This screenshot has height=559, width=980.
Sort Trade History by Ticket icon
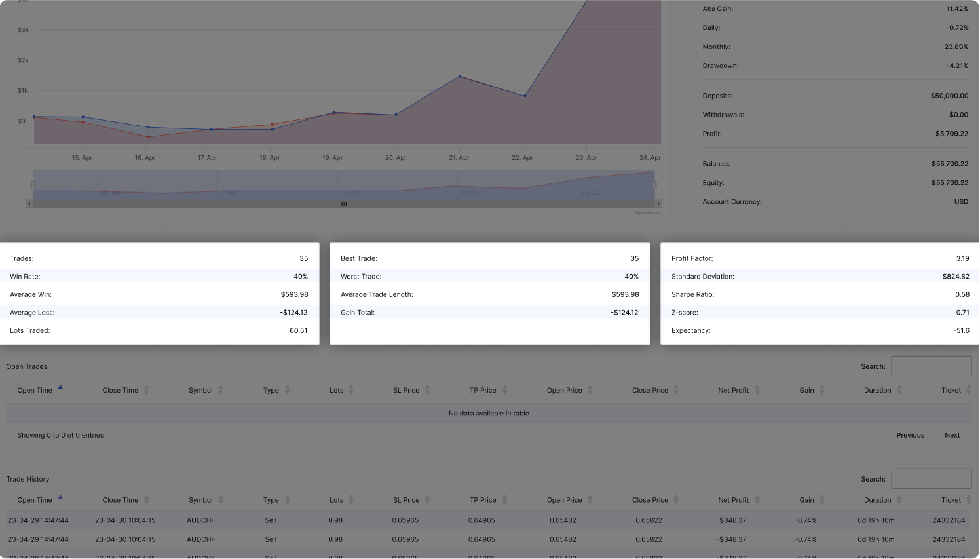(x=969, y=500)
